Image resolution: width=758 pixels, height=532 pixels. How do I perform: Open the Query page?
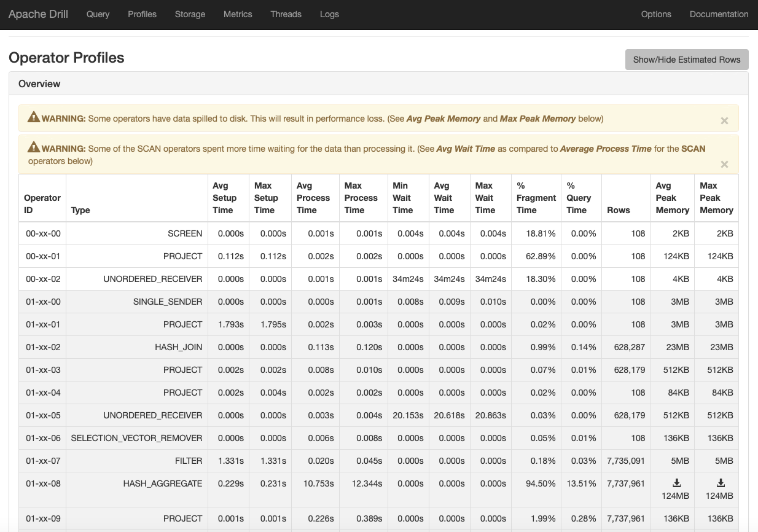[98, 14]
